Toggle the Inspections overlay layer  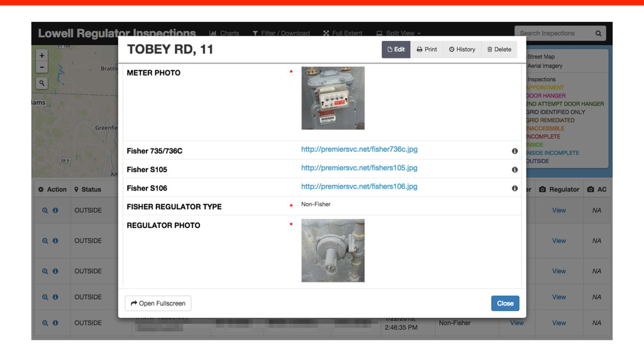coord(541,79)
